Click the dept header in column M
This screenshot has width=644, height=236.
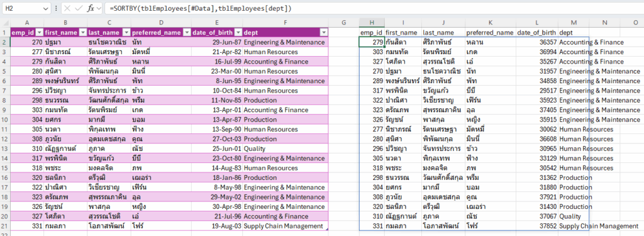pos(574,33)
